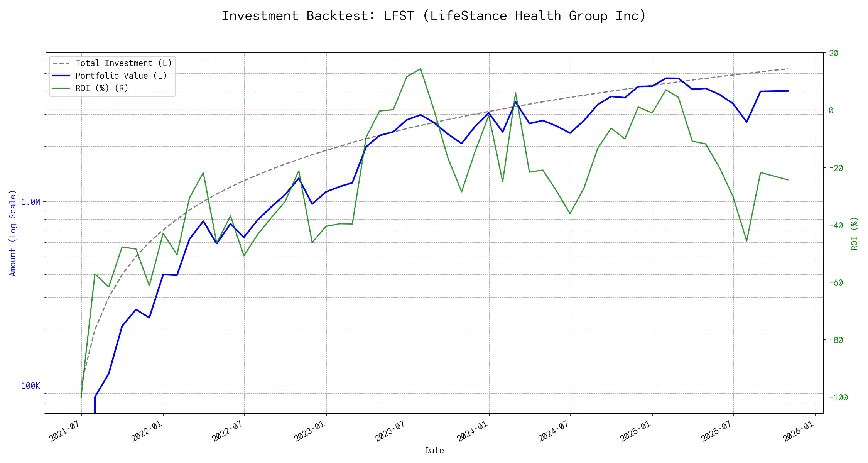This screenshot has height=463, width=868.
Task: Click the 2023-07 date tick label
Action: 390,431
